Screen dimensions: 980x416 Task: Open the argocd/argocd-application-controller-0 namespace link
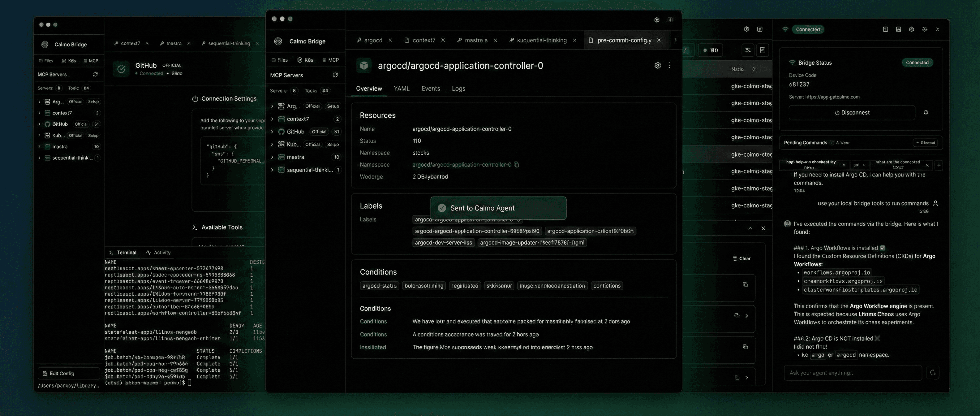coord(462,164)
